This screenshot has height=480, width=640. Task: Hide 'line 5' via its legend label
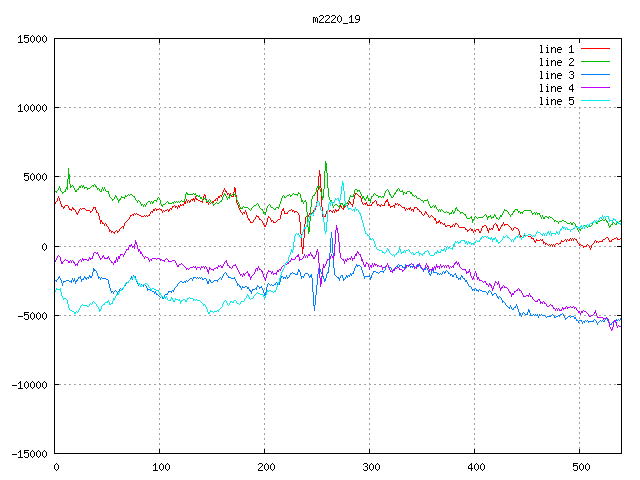tap(556, 101)
